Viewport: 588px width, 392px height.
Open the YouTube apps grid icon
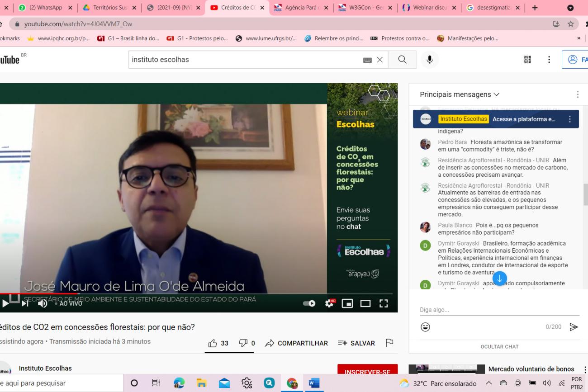(x=527, y=60)
